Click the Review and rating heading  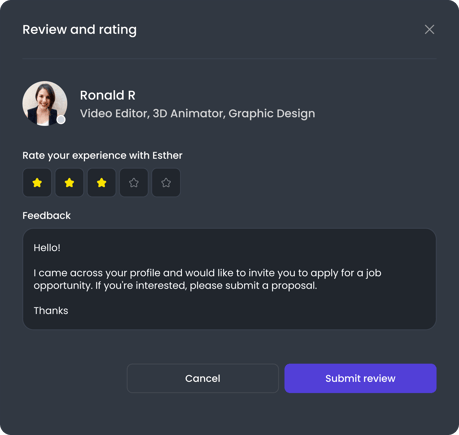click(79, 30)
